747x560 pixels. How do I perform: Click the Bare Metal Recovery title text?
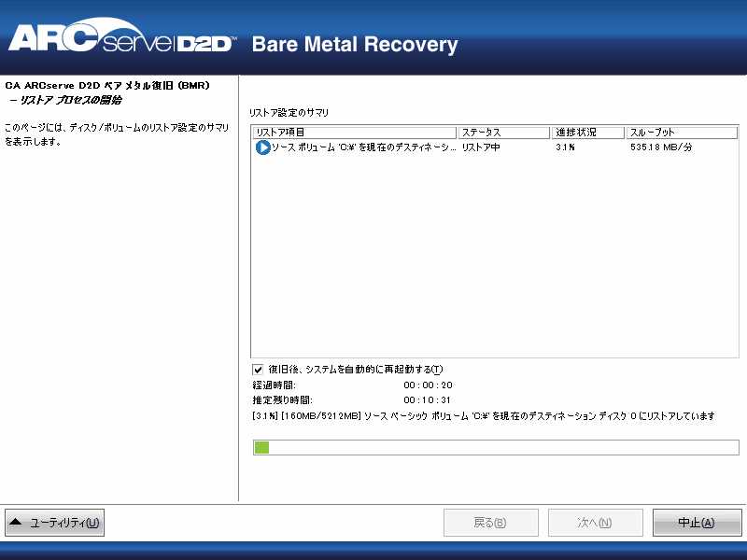point(355,45)
